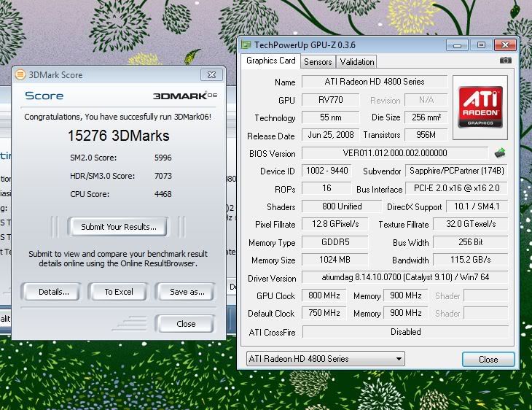Click the Release Date field Jun 25, 2008
The image size is (532, 410).
pos(330,135)
